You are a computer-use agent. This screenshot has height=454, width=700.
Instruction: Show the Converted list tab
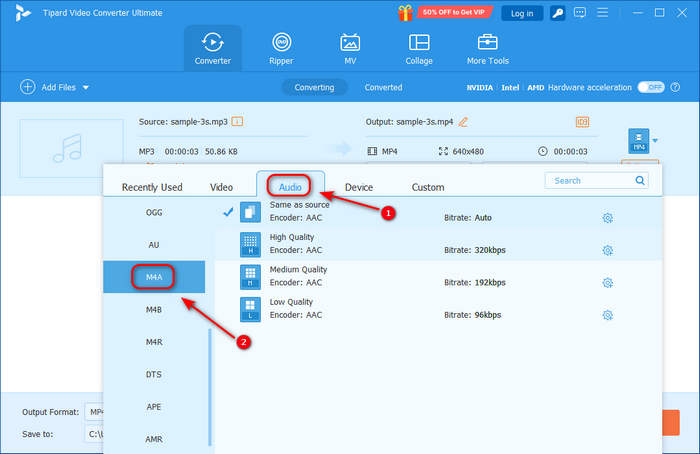tap(383, 87)
